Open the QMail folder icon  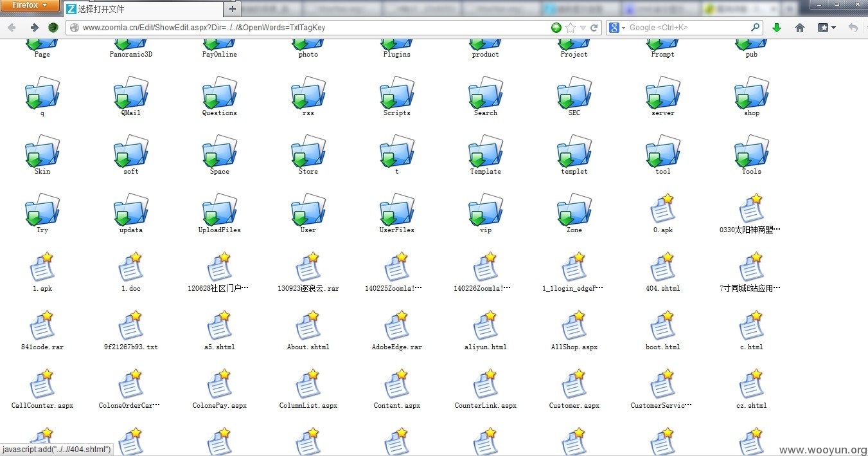pyautogui.click(x=131, y=93)
